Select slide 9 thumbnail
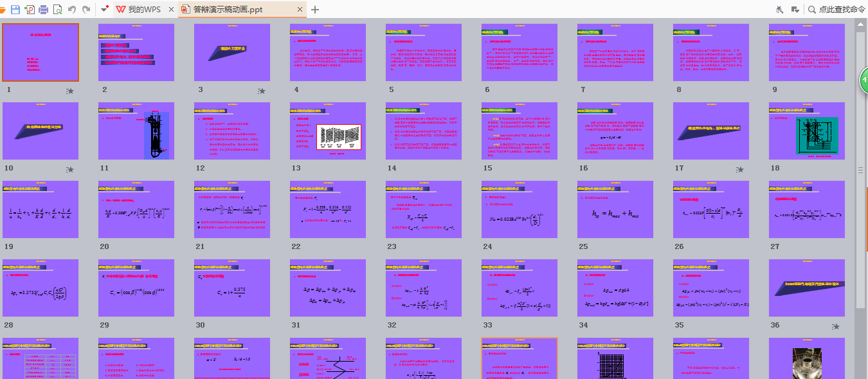The image size is (868, 379). 807,53
